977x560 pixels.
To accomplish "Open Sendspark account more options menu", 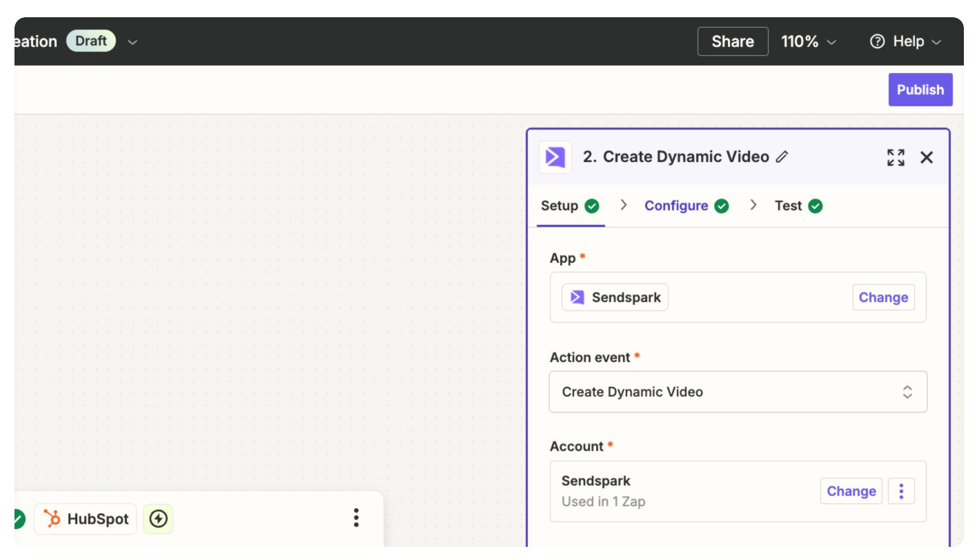I will tap(901, 491).
